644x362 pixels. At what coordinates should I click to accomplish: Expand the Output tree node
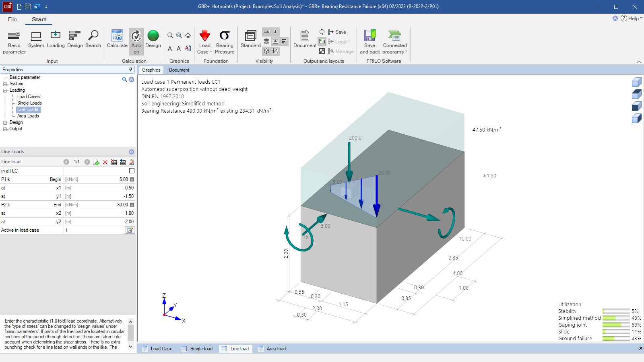coord(5,129)
